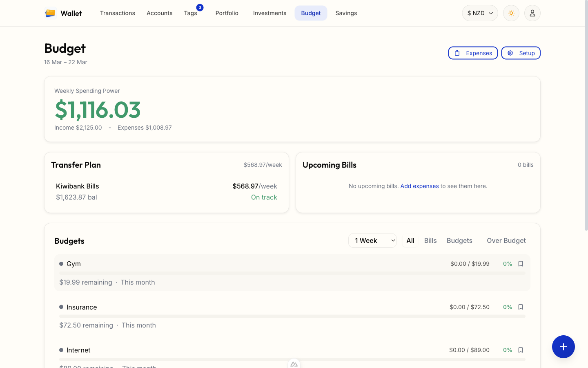Bookmark the Insurance budget row
The image size is (588, 368).
[x=521, y=307]
